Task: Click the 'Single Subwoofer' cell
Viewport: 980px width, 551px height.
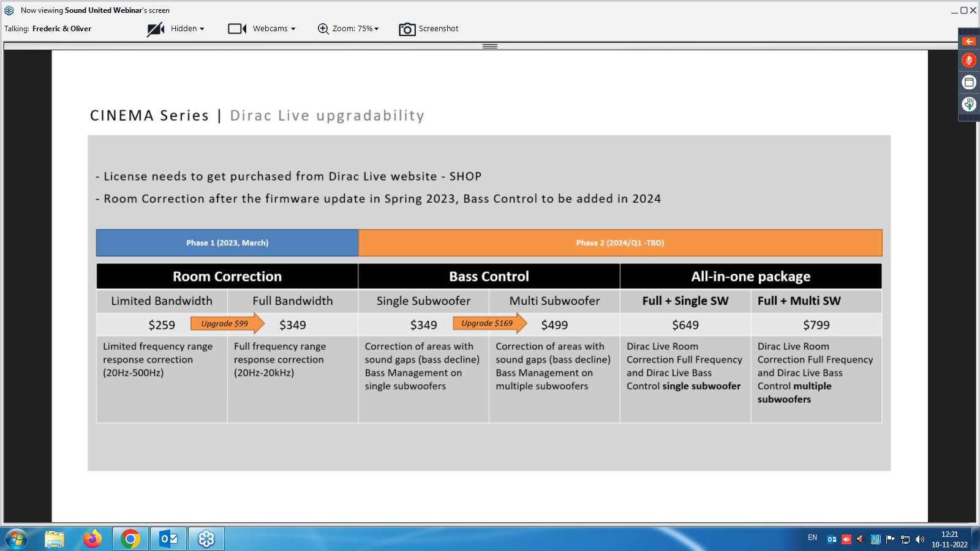Action: click(x=423, y=301)
